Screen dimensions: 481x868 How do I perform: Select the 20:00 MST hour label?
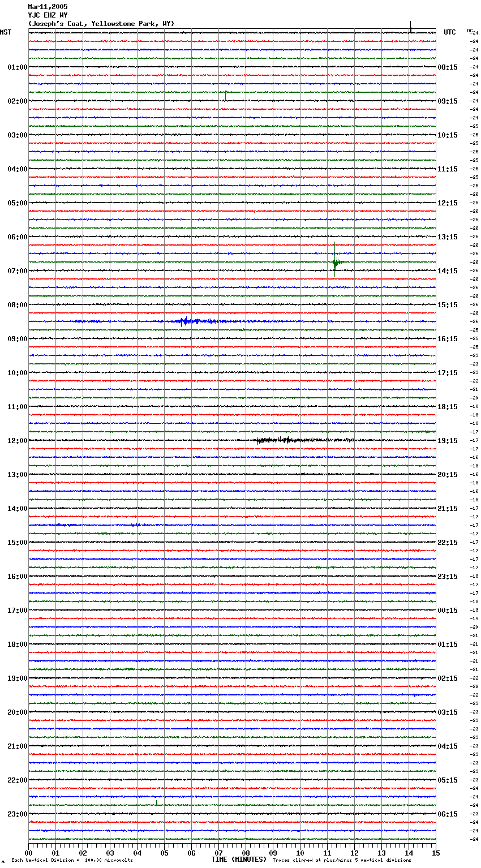click(x=18, y=712)
